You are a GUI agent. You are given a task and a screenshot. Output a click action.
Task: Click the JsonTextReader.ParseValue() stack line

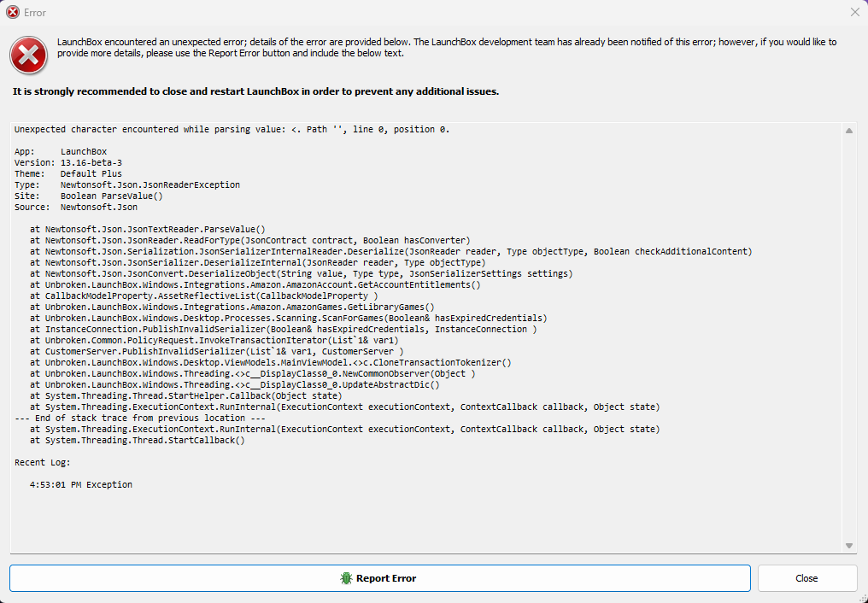pos(148,229)
